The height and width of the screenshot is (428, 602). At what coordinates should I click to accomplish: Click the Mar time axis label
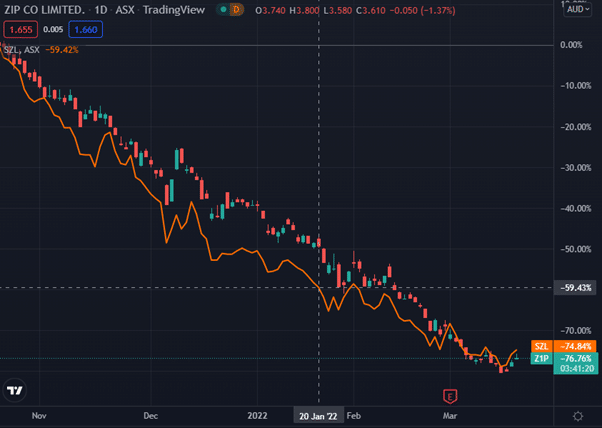point(450,416)
